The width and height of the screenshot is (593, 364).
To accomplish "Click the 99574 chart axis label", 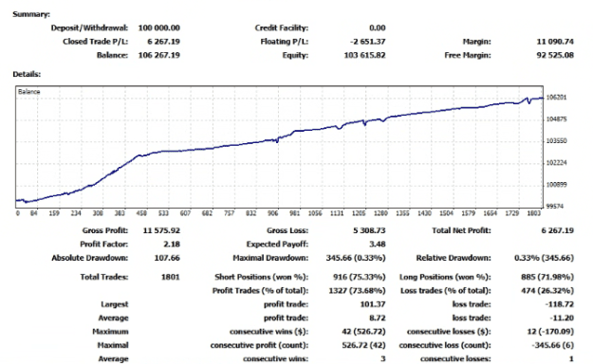I will coord(555,207).
